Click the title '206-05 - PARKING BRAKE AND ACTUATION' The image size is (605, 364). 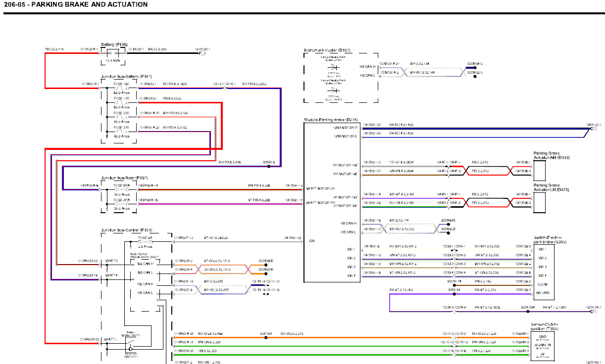[75, 4]
